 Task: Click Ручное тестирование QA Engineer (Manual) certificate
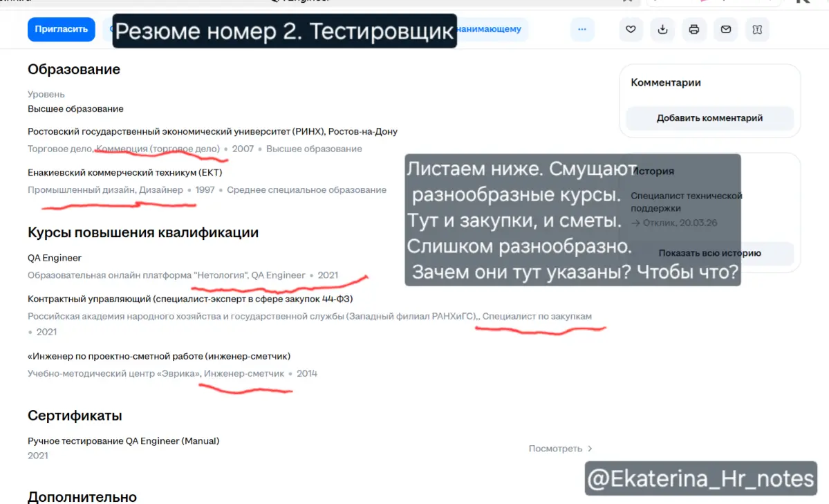tap(123, 441)
